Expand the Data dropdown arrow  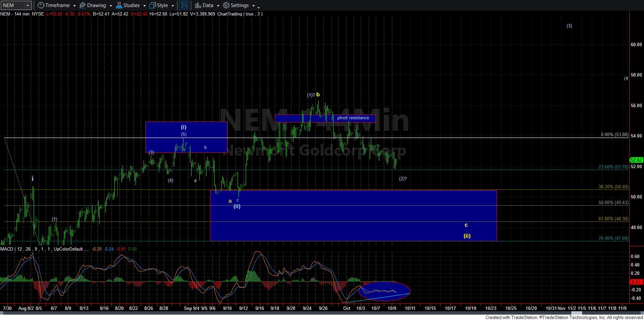[x=218, y=6]
